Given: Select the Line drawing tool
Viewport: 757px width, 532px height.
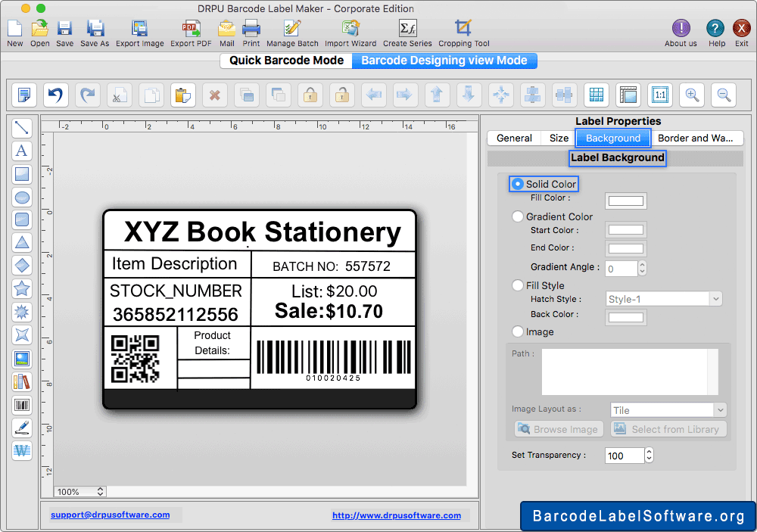Looking at the screenshot, I should 22,128.
